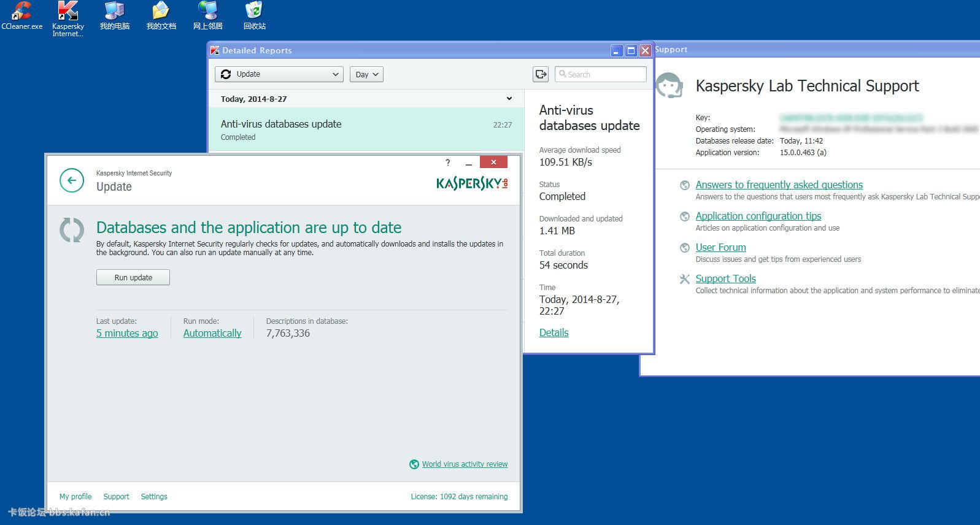This screenshot has width=980, height=525.
Task: Click the Kaspersky Lab Technical Support heading
Action: pyautogui.click(x=807, y=86)
